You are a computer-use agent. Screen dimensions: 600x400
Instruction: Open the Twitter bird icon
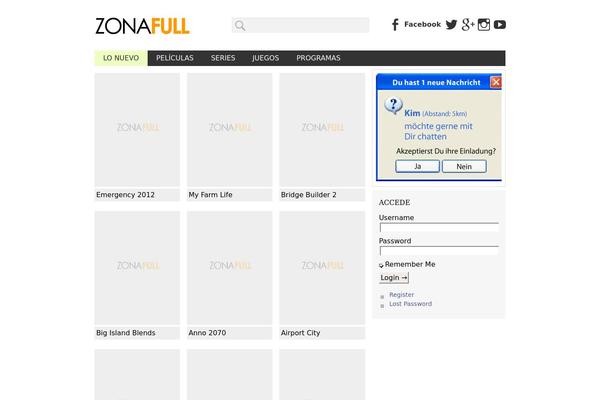pyautogui.click(x=451, y=25)
